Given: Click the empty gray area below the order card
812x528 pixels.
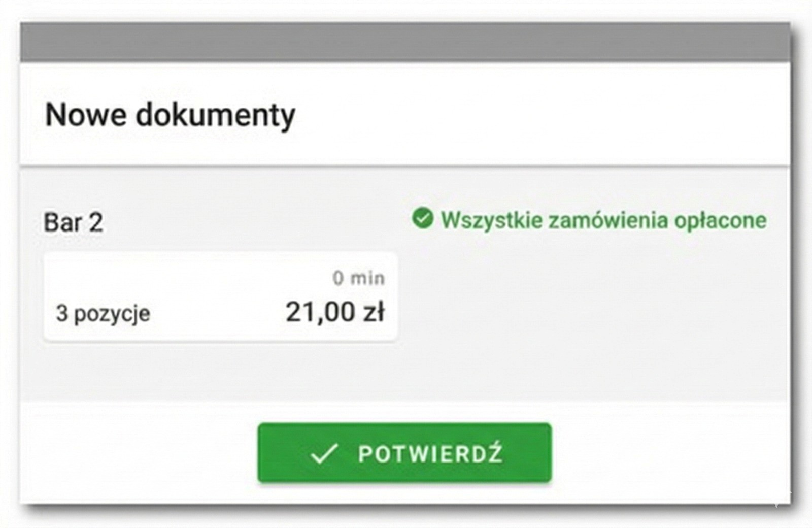Looking at the screenshot, I should pyautogui.click(x=220, y=371).
